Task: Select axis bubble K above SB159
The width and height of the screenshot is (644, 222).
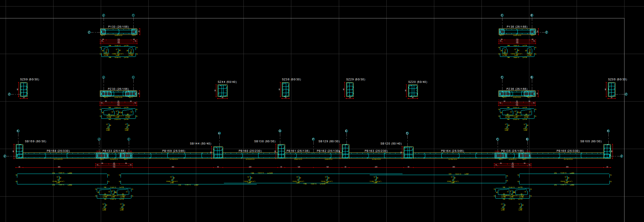Action: 18,131
